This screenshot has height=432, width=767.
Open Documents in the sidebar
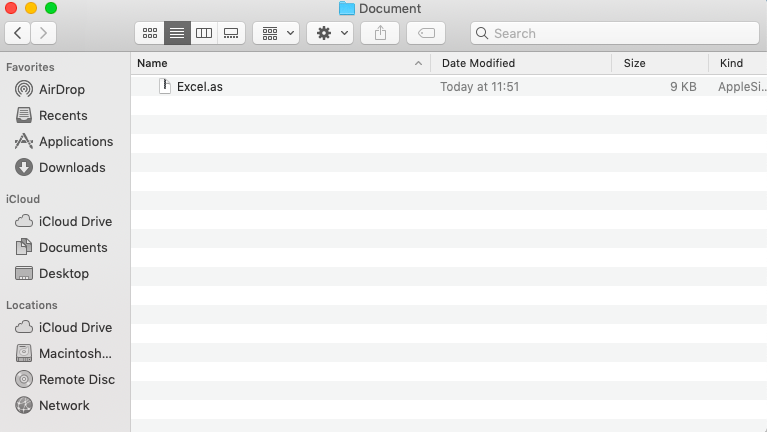point(73,248)
